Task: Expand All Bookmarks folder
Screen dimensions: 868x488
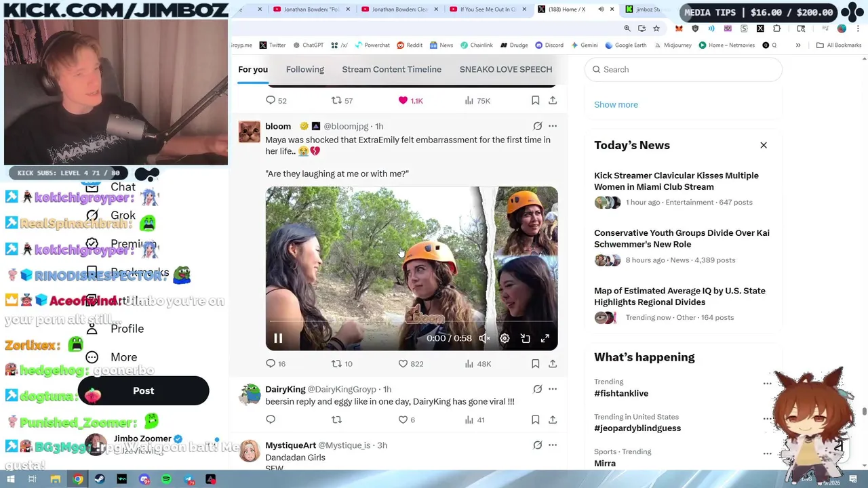Action: tap(839, 45)
